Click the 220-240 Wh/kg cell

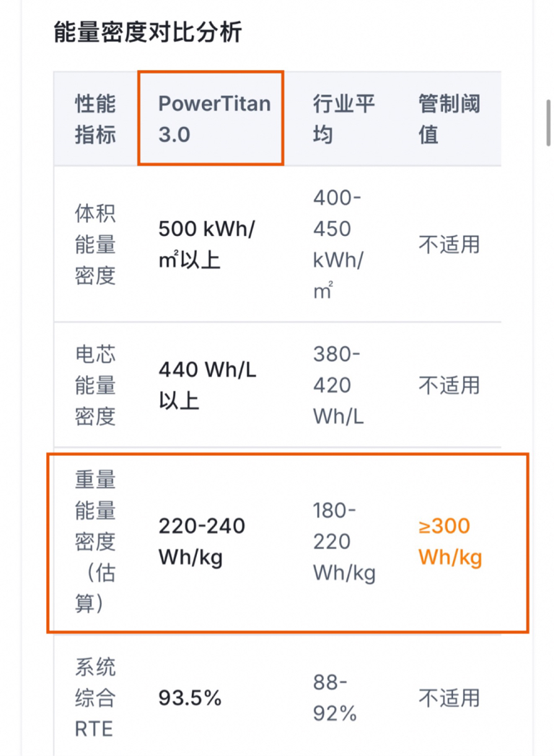pos(202,542)
